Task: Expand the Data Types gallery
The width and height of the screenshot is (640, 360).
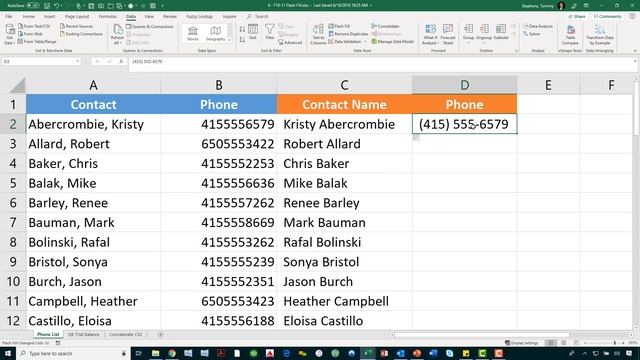Action: coord(230,40)
